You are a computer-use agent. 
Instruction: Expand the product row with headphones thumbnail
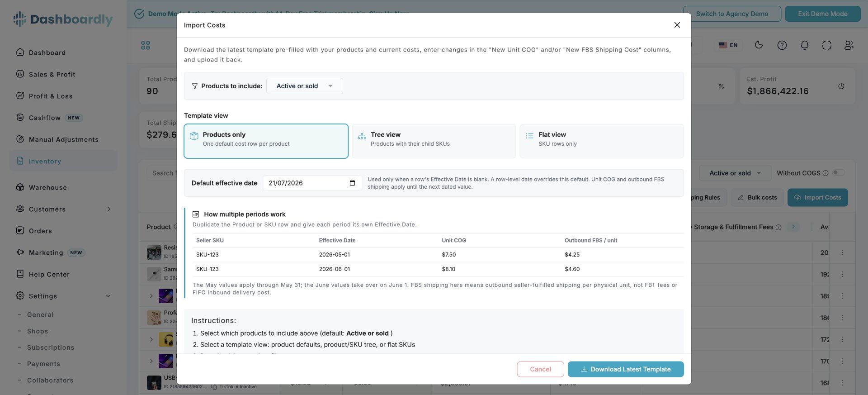[151, 339]
